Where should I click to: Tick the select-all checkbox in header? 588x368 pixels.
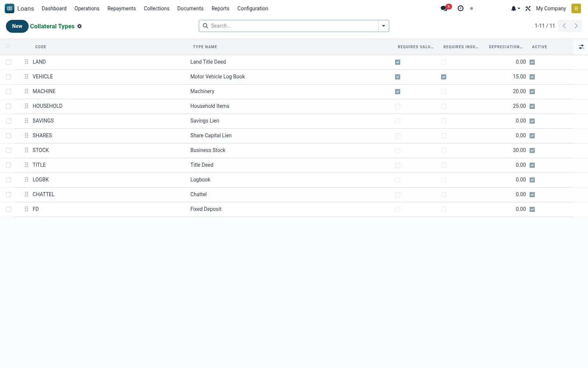[8, 46]
